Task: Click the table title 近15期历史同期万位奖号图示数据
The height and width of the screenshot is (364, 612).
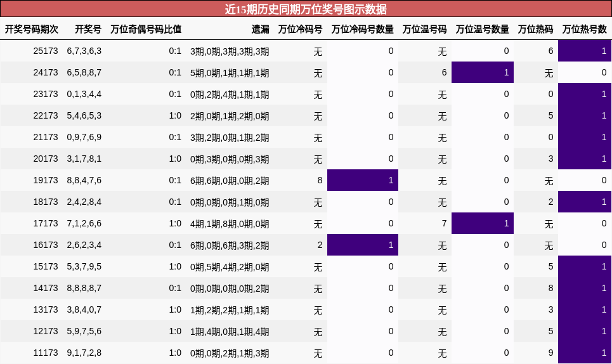Action: coord(306,9)
